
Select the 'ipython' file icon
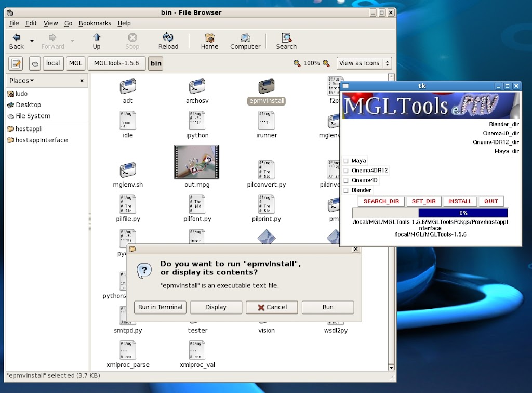click(197, 121)
